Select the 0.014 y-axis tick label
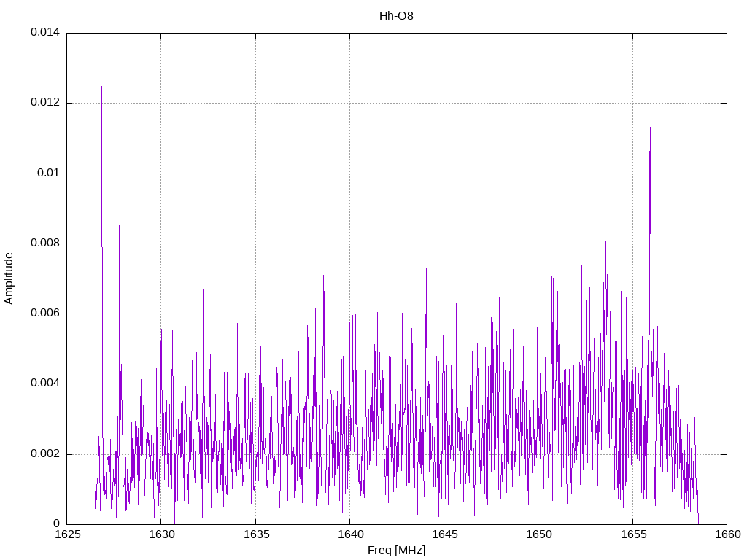The height and width of the screenshot is (560, 747). (x=44, y=33)
